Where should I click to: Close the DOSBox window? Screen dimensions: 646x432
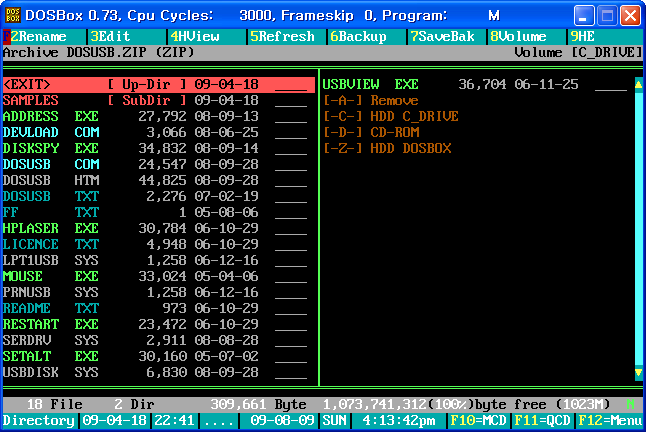coord(630,16)
